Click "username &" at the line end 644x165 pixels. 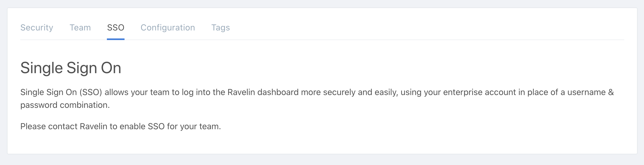coord(591,92)
